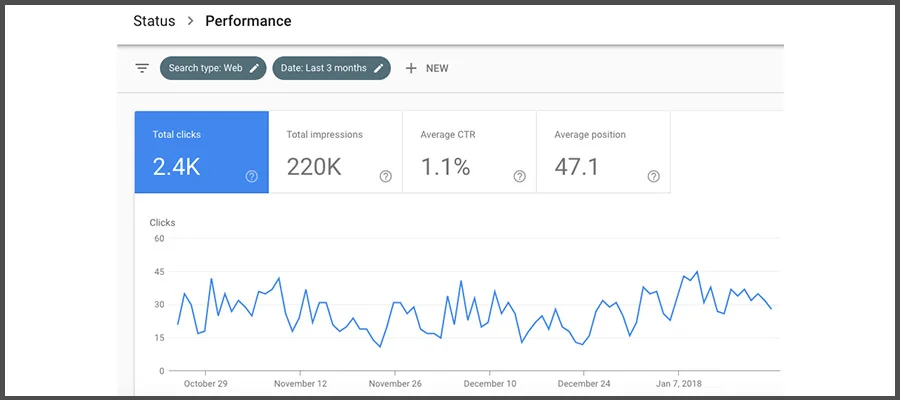The image size is (900, 400).
Task: Click the NEW filter button
Action: click(437, 68)
